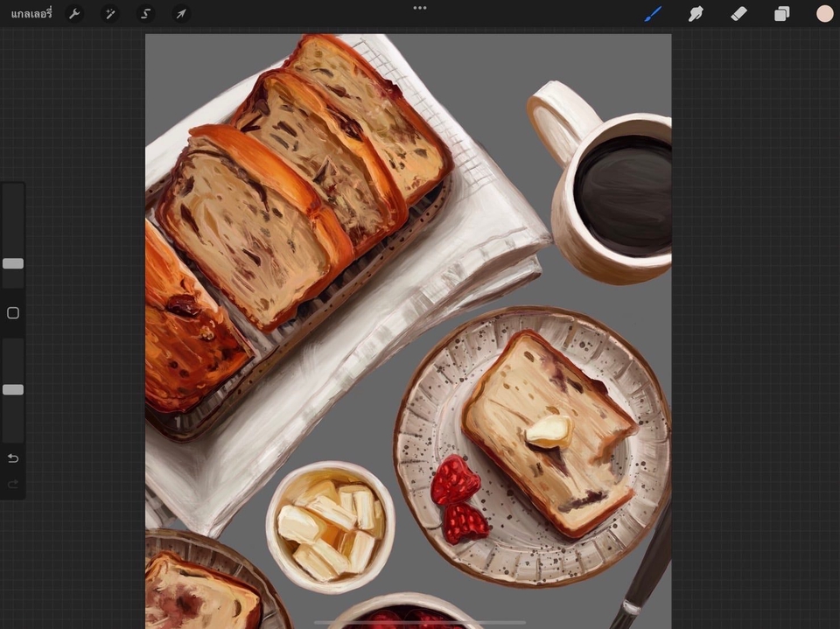The height and width of the screenshot is (629, 840).
Task: Click the redo arrow in sidebar
Action: point(13,485)
